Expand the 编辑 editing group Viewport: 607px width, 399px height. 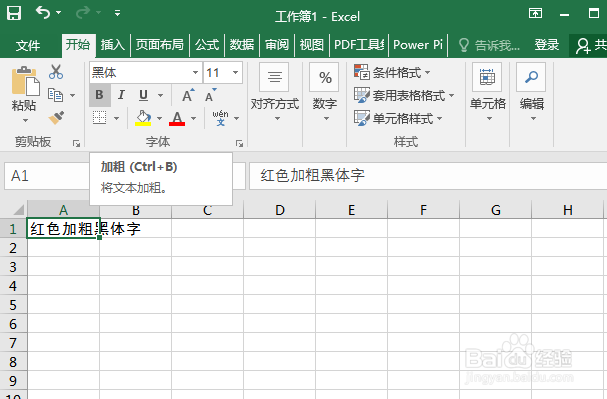[532, 93]
